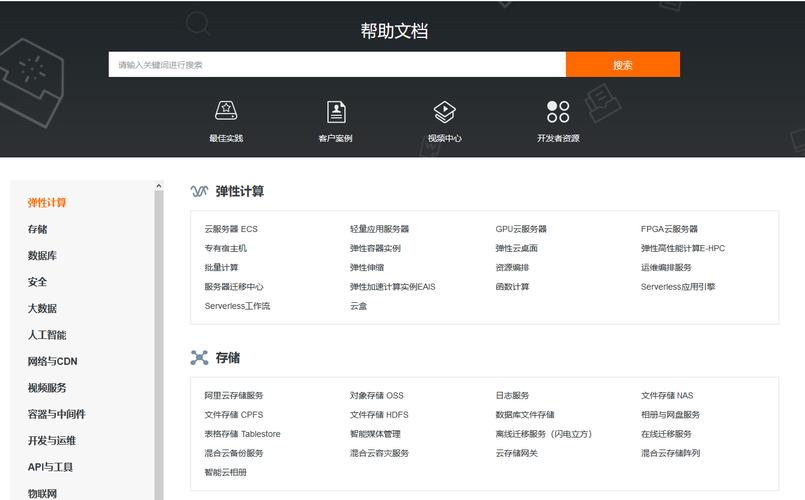Open the 智能云相册 link
The width and height of the screenshot is (805, 500).
point(225,472)
